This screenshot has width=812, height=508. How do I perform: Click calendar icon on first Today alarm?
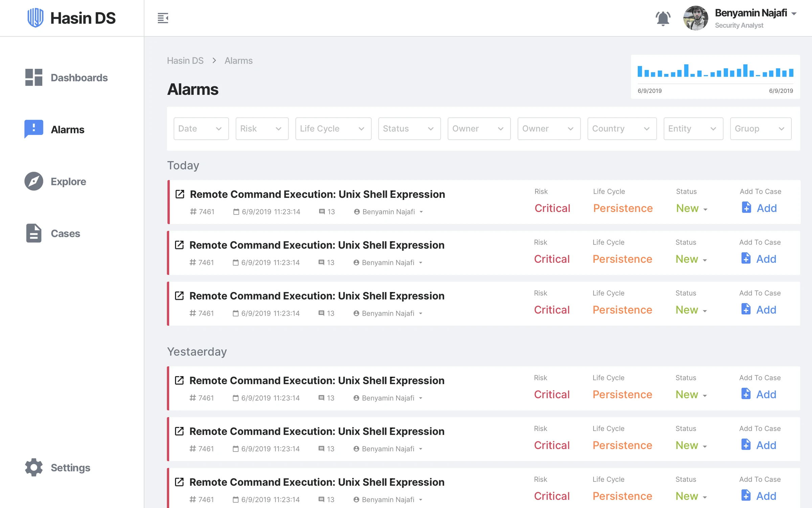[x=236, y=212]
